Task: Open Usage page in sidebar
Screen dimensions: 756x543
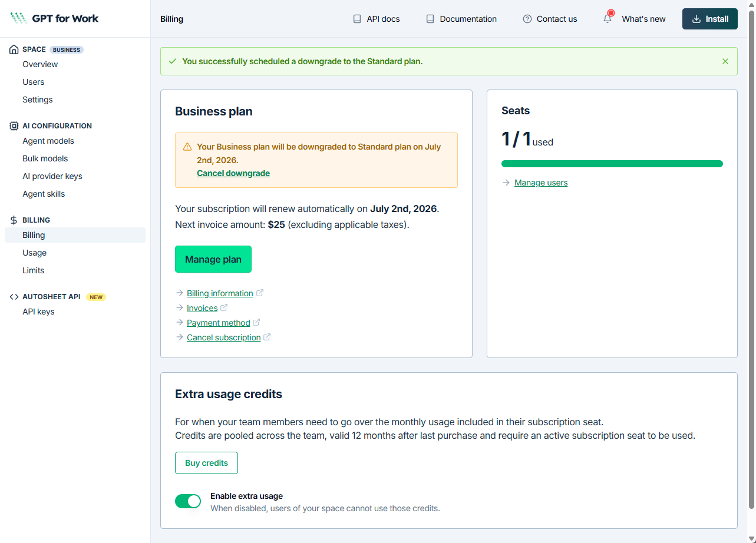Action: pyautogui.click(x=35, y=253)
